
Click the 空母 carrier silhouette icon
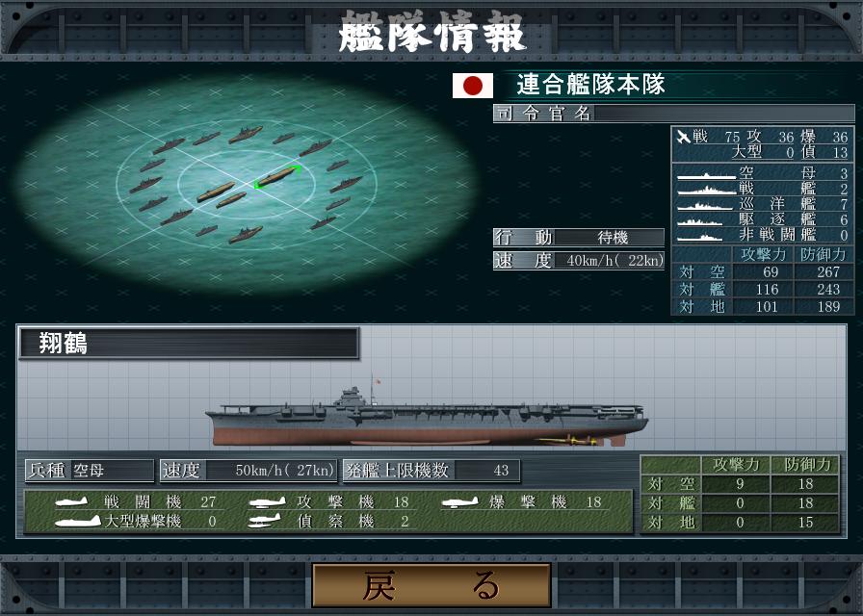pyautogui.click(x=706, y=176)
